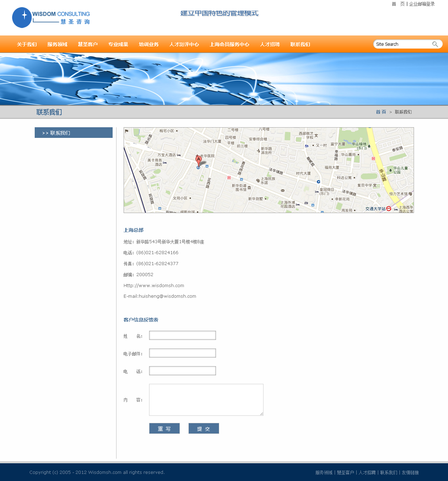The height and width of the screenshot is (481, 448).
Task: Click the 姓名 input field
Action: point(182,335)
